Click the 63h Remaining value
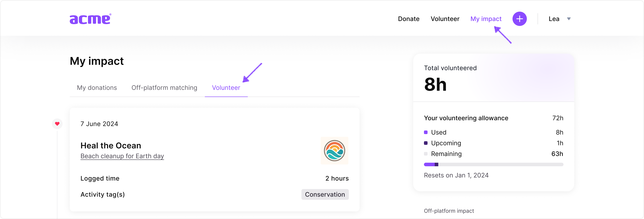Screen dimensions: 644x219 pyautogui.click(x=557, y=154)
